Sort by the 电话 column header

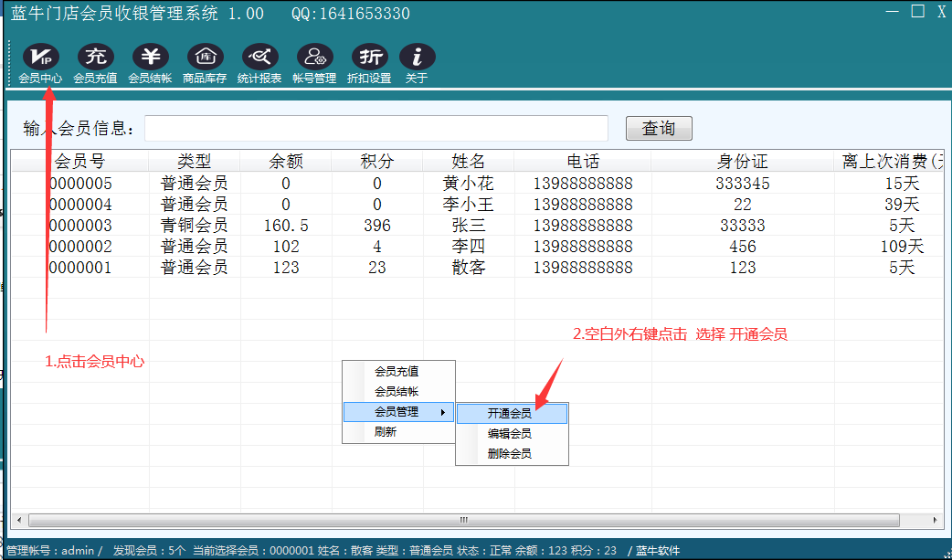point(583,161)
